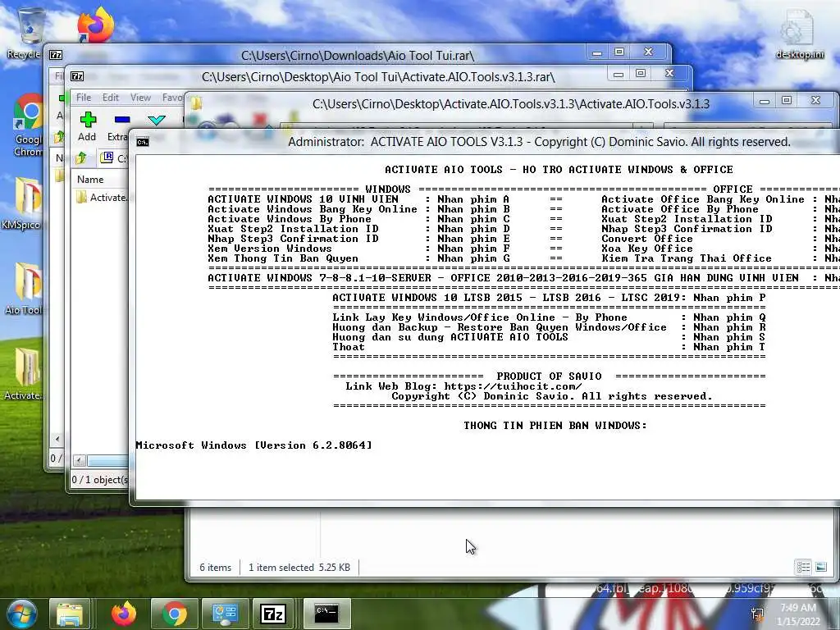840x630 pixels.
Task: Click 'THONG TIN PHIEN BAN WINDOWS:' heading
Action: pyautogui.click(x=555, y=426)
